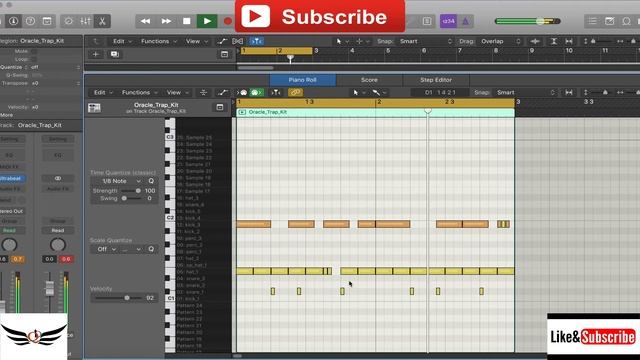Open Piano Roll Snap Smart dropdown
The width and height of the screenshot is (640, 360).
coord(526,93)
